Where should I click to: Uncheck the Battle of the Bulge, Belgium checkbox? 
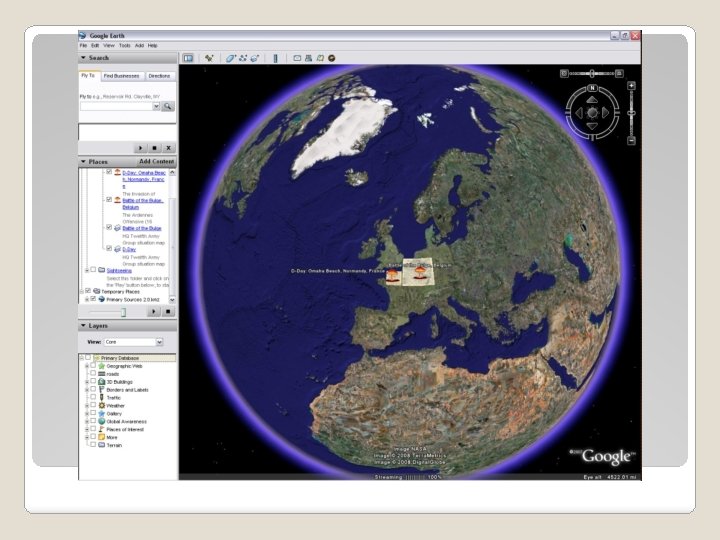click(109, 200)
